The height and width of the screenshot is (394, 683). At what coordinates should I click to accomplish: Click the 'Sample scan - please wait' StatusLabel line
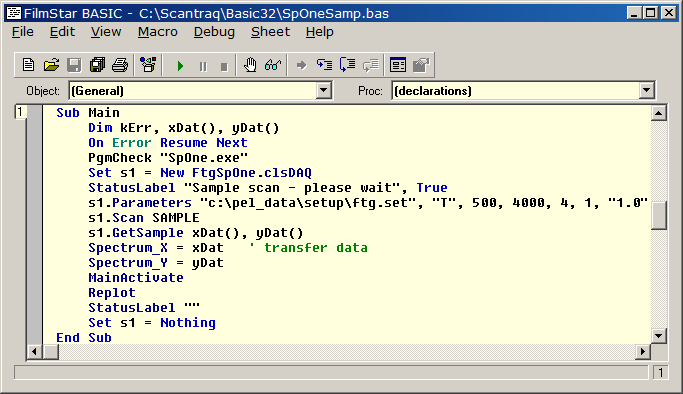267,188
